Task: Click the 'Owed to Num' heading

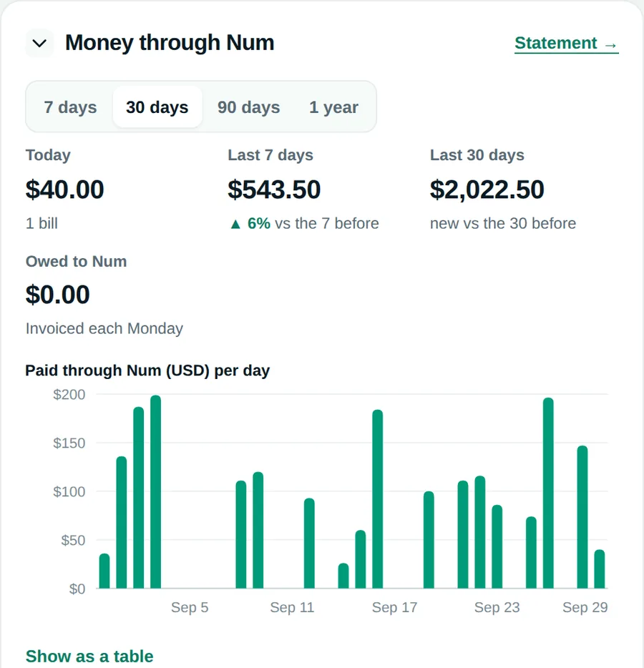Action: point(77,261)
